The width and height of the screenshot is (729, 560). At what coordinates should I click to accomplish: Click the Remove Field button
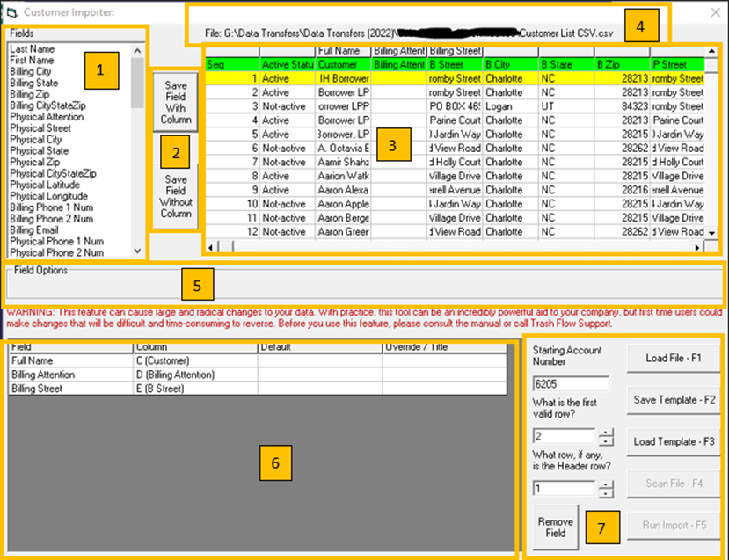click(555, 527)
